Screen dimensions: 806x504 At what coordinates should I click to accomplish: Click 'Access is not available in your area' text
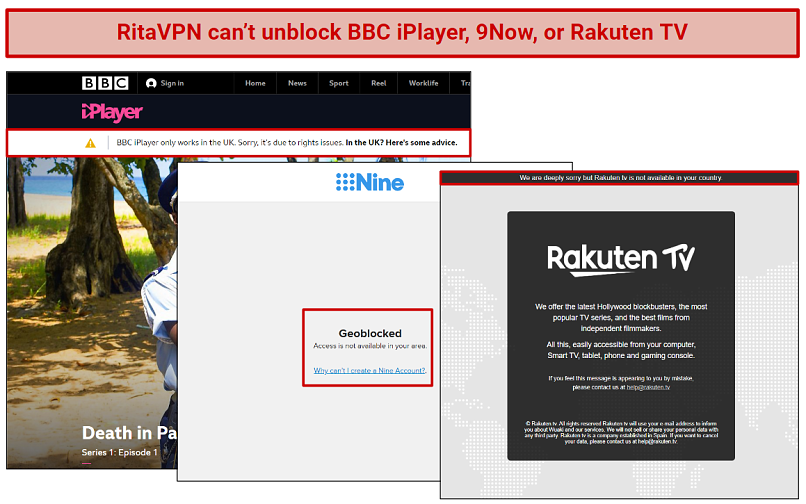click(370, 346)
